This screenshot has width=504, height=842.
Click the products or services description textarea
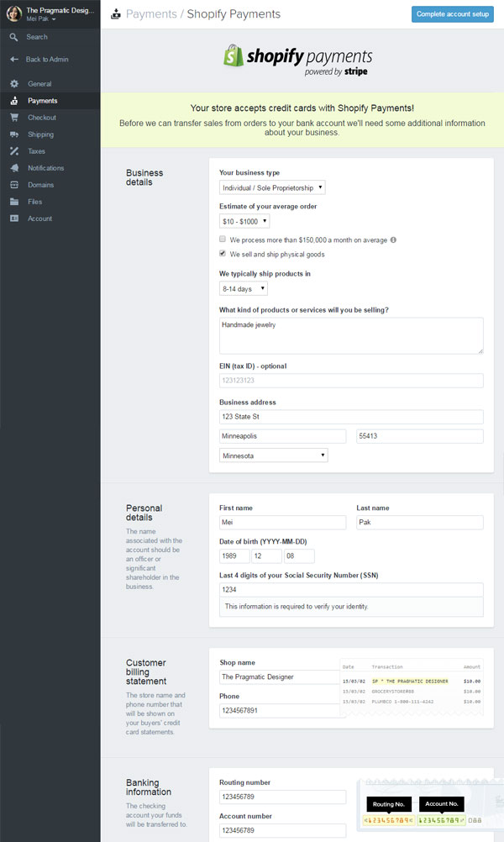coord(351,335)
